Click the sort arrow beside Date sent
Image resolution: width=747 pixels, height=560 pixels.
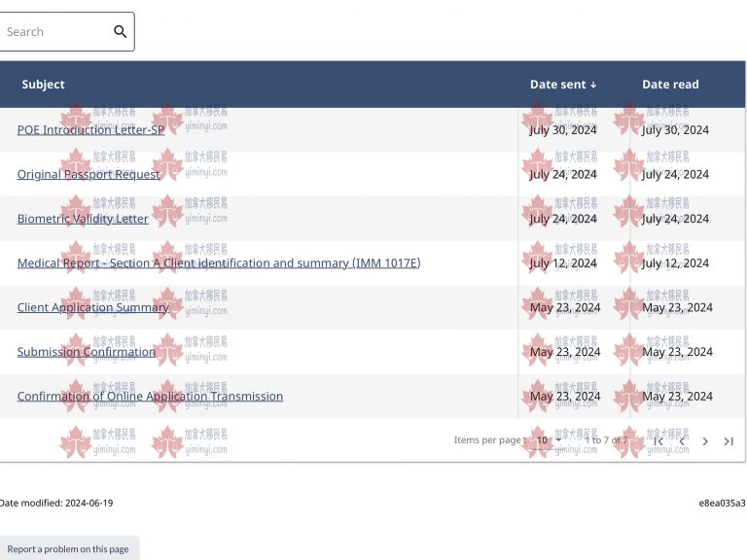click(x=593, y=85)
